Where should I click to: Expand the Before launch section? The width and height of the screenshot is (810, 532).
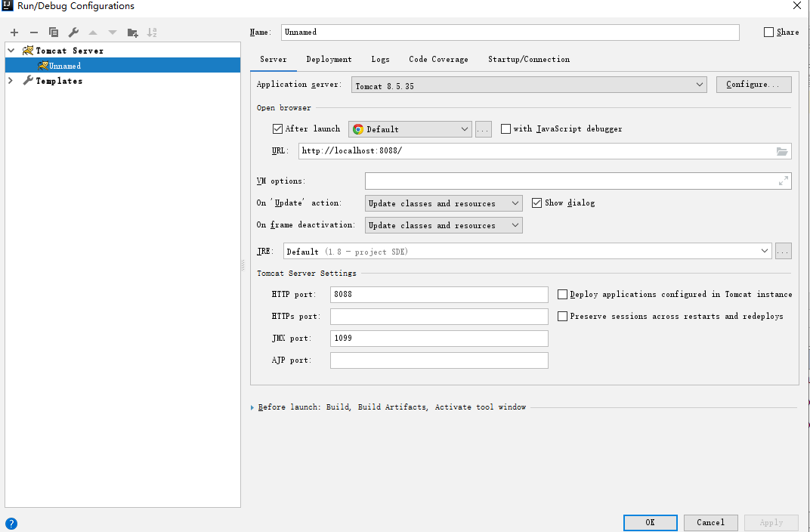(252, 407)
